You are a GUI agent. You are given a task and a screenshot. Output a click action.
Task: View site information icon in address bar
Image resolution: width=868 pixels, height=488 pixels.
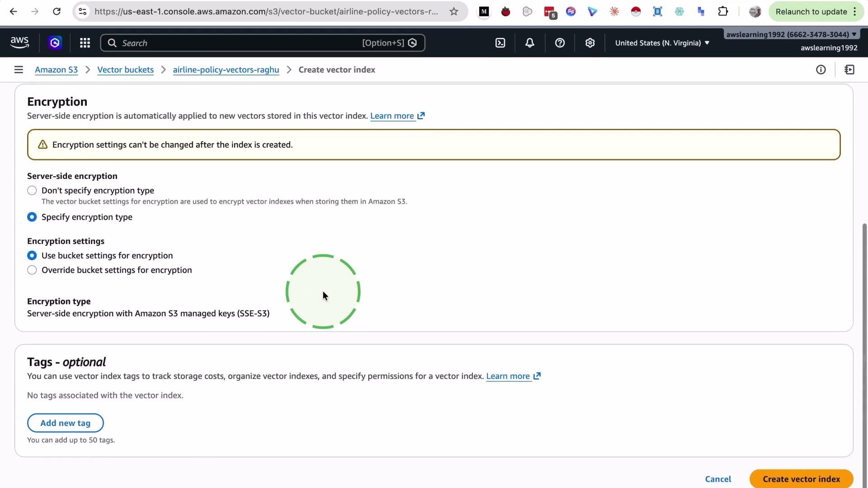pos(83,12)
